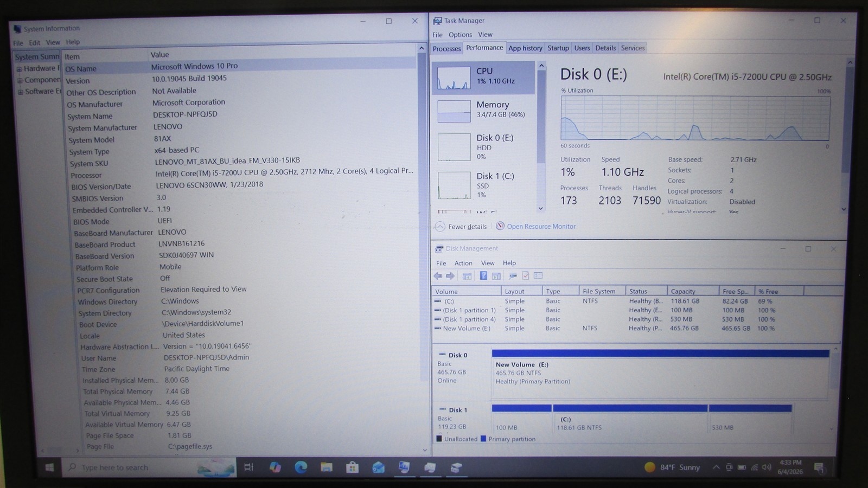Image resolution: width=868 pixels, height=488 pixels.
Task: Select Disk 0 (E:) HDD performance tile
Action: [483, 146]
